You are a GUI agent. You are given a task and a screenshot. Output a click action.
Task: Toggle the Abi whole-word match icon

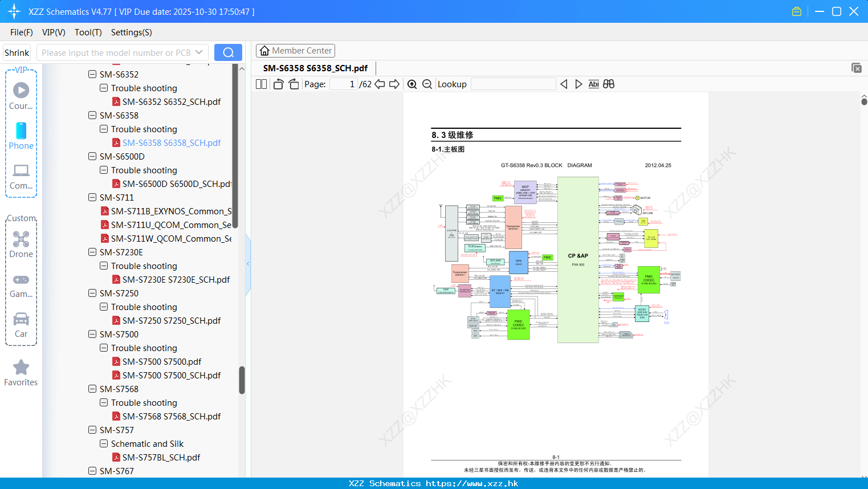[593, 84]
